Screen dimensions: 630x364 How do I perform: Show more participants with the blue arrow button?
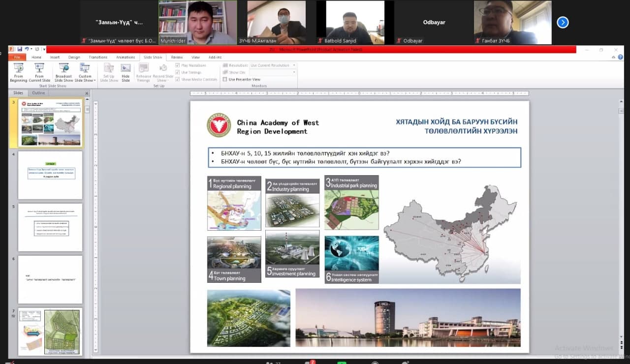563,22
